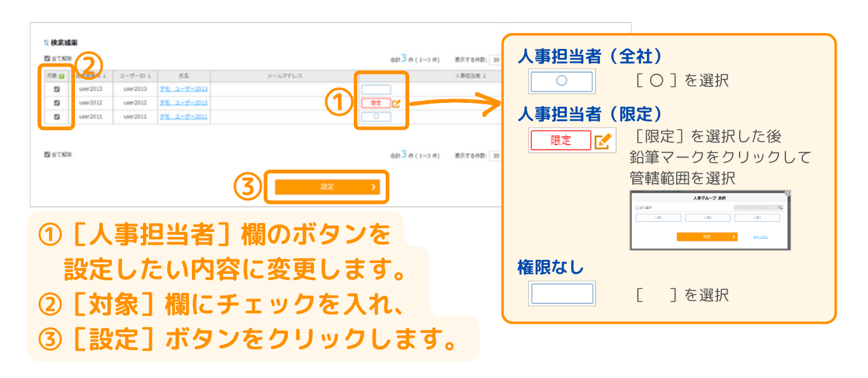Open the bottom 表示する件数 box showing 30
Viewport: 868px width, 378px height.
click(496, 156)
